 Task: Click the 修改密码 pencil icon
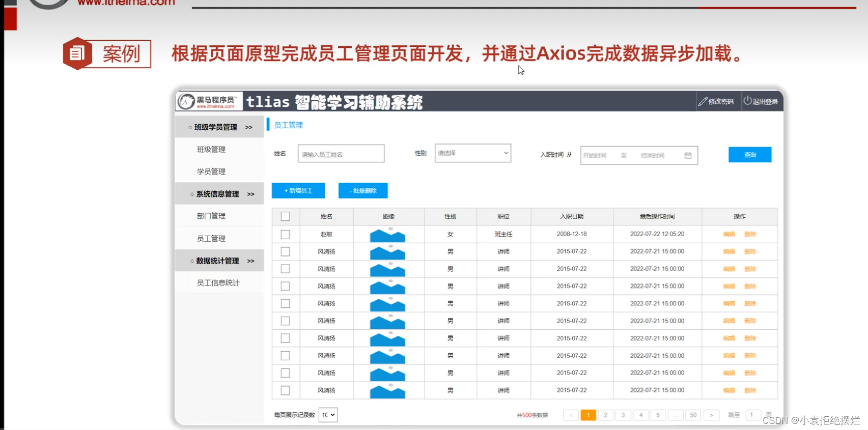pyautogui.click(x=703, y=102)
